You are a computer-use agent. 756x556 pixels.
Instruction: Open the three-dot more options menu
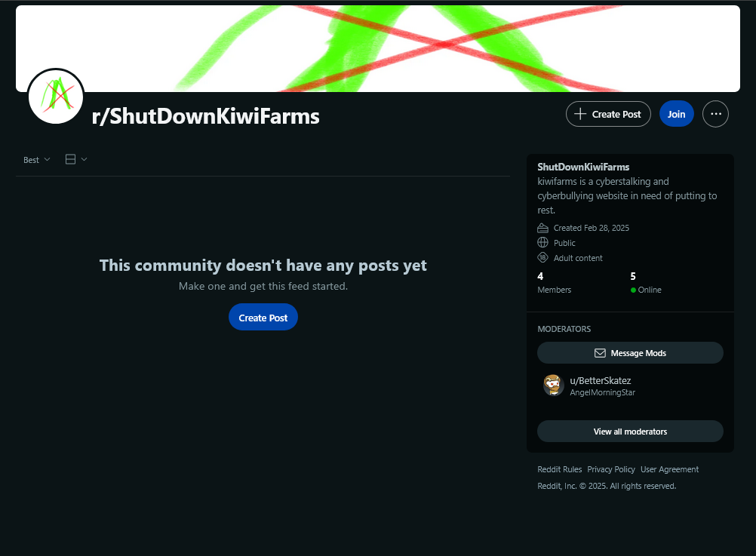click(x=715, y=114)
